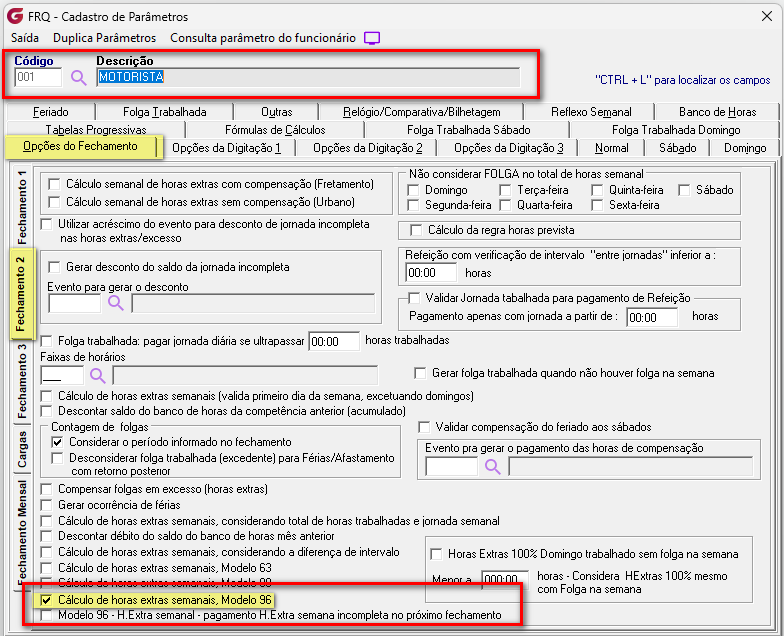Click Refeição entre jornadas hours field
The width and height of the screenshot is (784, 636).
click(x=431, y=273)
